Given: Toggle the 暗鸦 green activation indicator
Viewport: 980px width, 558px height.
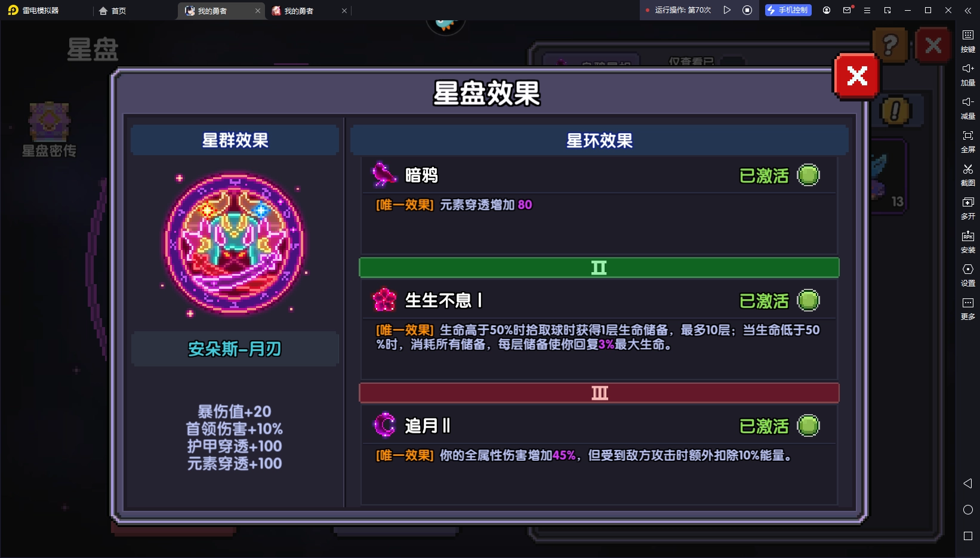Looking at the screenshot, I should (x=808, y=175).
